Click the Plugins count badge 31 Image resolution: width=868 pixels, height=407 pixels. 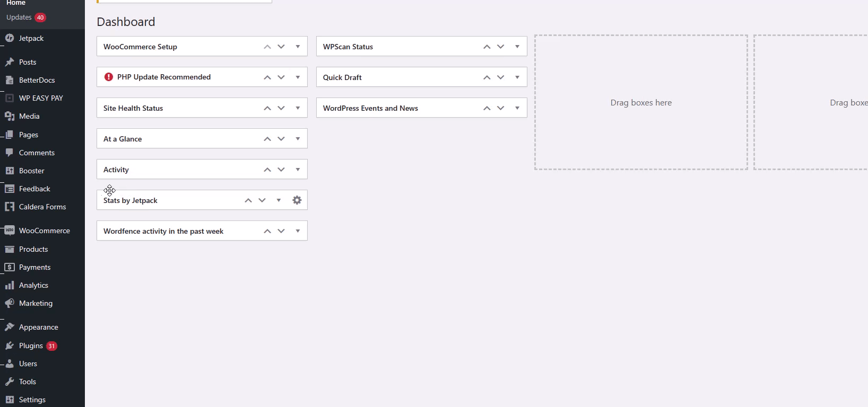pos(51,346)
